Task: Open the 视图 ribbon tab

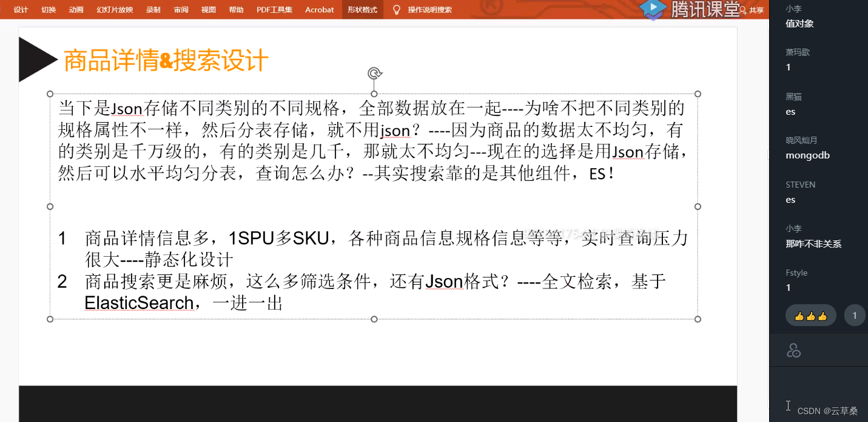Action: pyautogui.click(x=209, y=10)
